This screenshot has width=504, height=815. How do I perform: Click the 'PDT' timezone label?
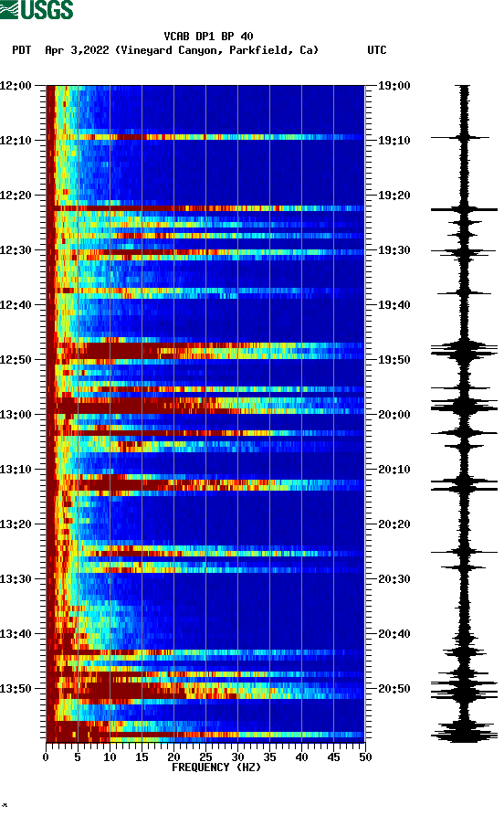(22, 50)
